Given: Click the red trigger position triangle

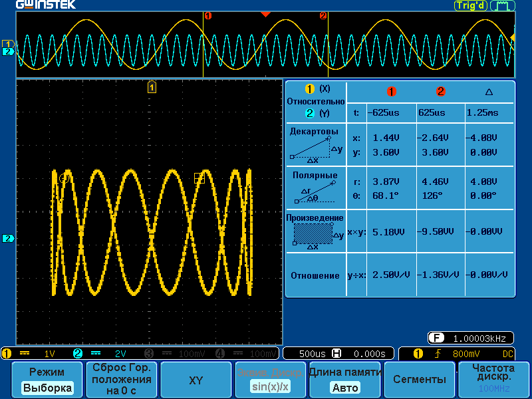Looking at the screenshot, I should coord(265,14).
